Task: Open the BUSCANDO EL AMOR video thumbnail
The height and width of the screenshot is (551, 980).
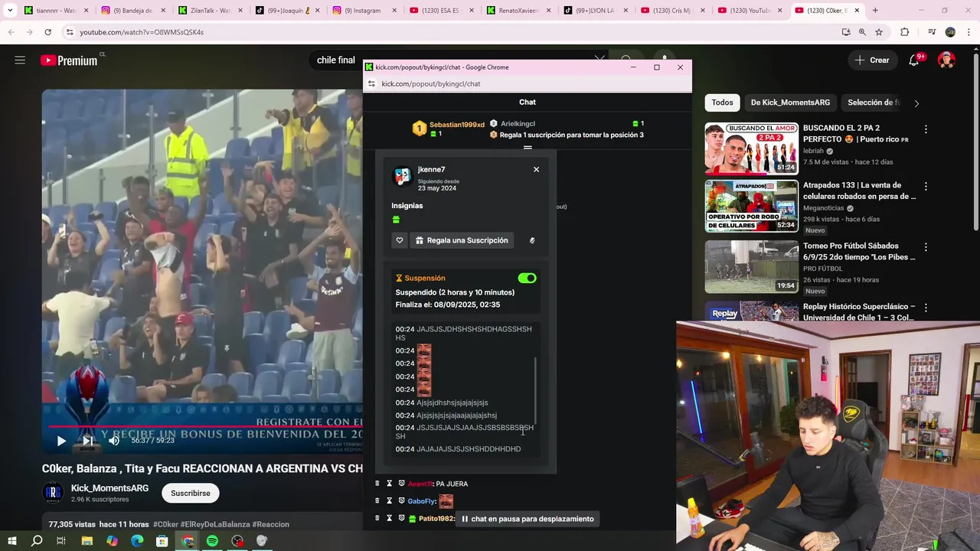Action: (x=751, y=148)
